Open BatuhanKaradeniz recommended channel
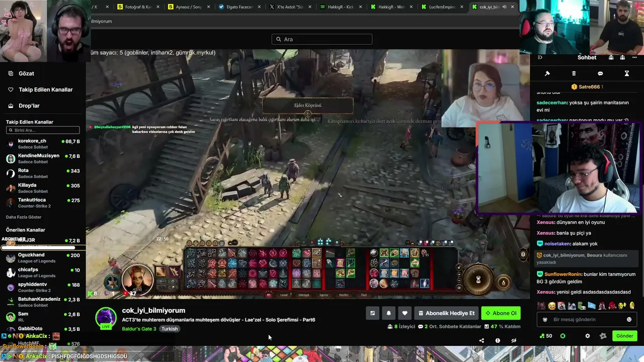 (x=43, y=302)
